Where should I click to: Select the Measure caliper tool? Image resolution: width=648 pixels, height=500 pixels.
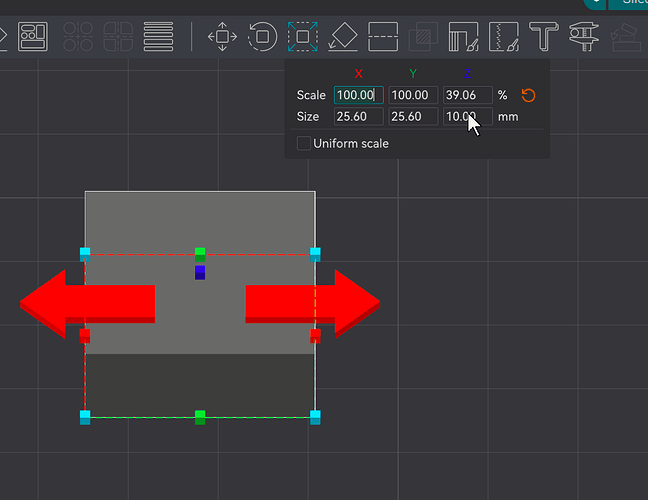[584, 37]
